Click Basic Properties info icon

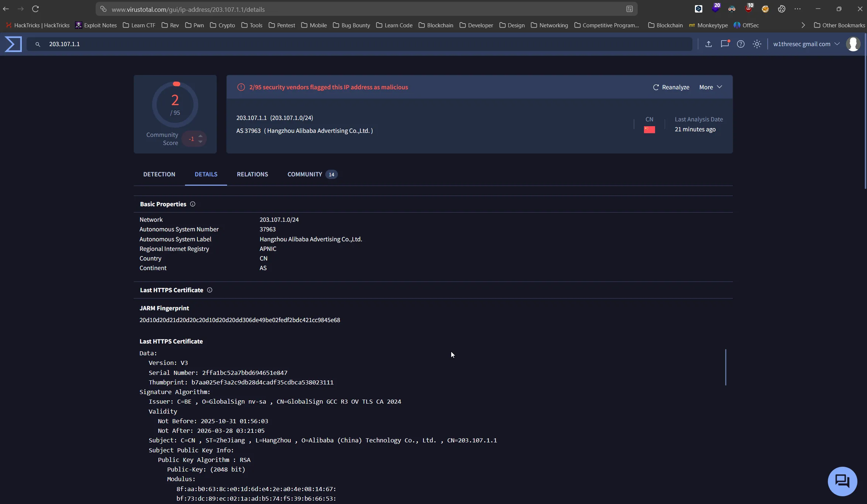pos(192,204)
